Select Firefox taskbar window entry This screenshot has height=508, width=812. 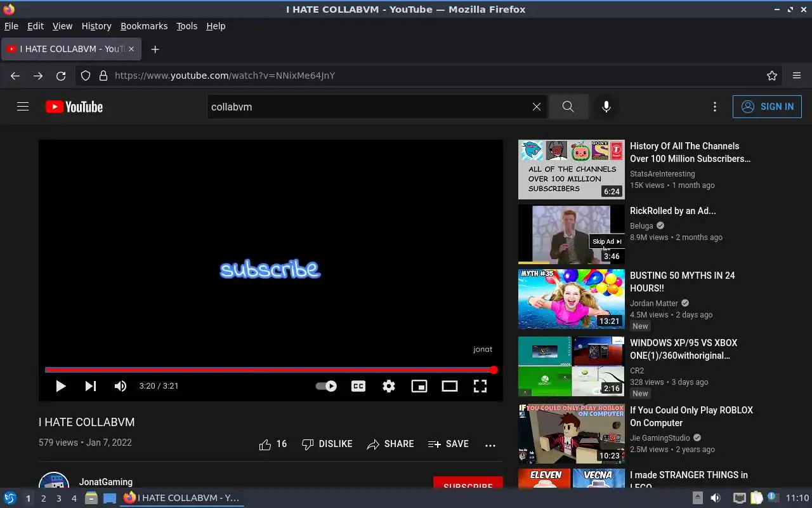pyautogui.click(x=182, y=498)
